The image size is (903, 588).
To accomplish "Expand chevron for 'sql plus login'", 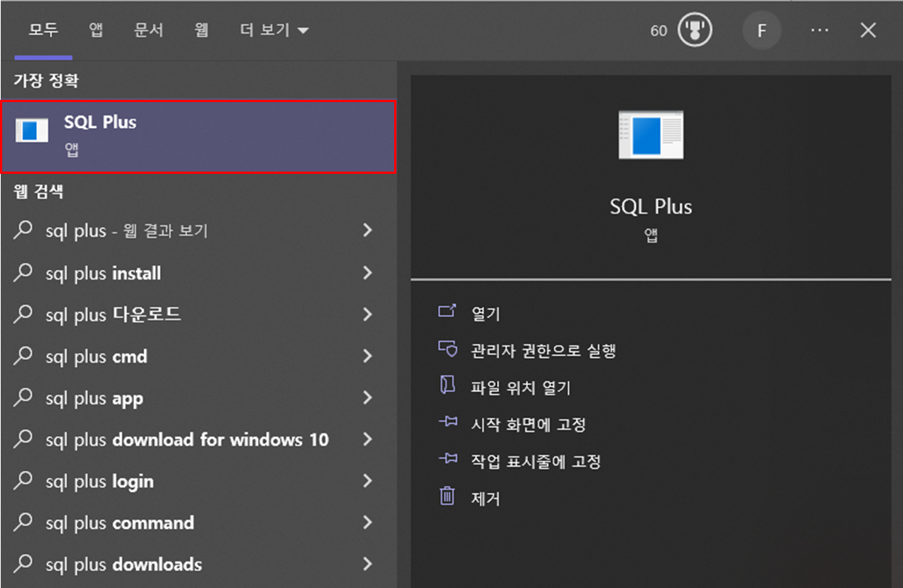I will point(368,481).
